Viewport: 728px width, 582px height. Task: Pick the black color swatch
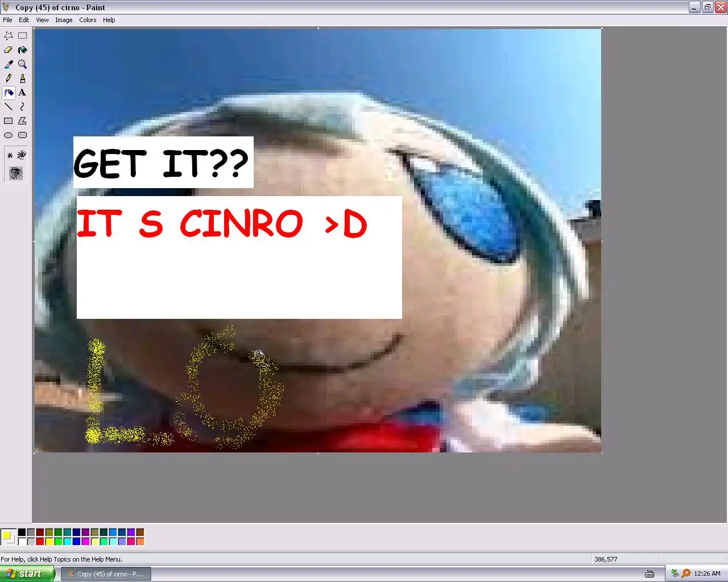click(x=22, y=533)
